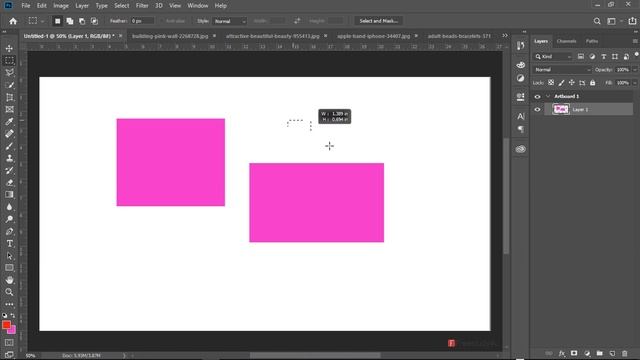Screen dimensions: 640x360
Task: Select the Dodge tool
Action: [9, 219]
